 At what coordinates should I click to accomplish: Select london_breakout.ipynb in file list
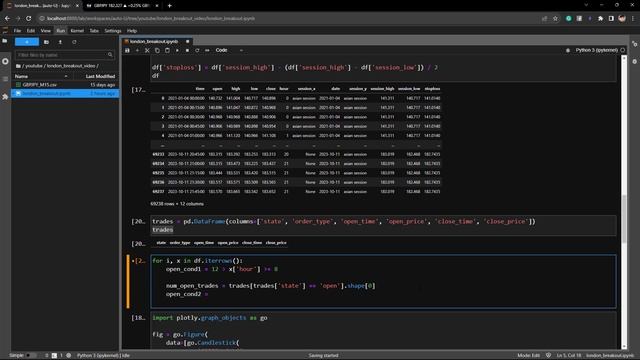coord(65,93)
